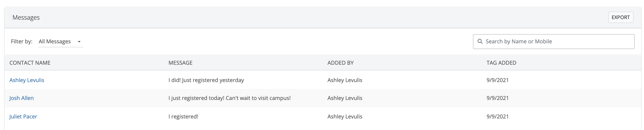Click the ADDED BY column header

pos(340,63)
